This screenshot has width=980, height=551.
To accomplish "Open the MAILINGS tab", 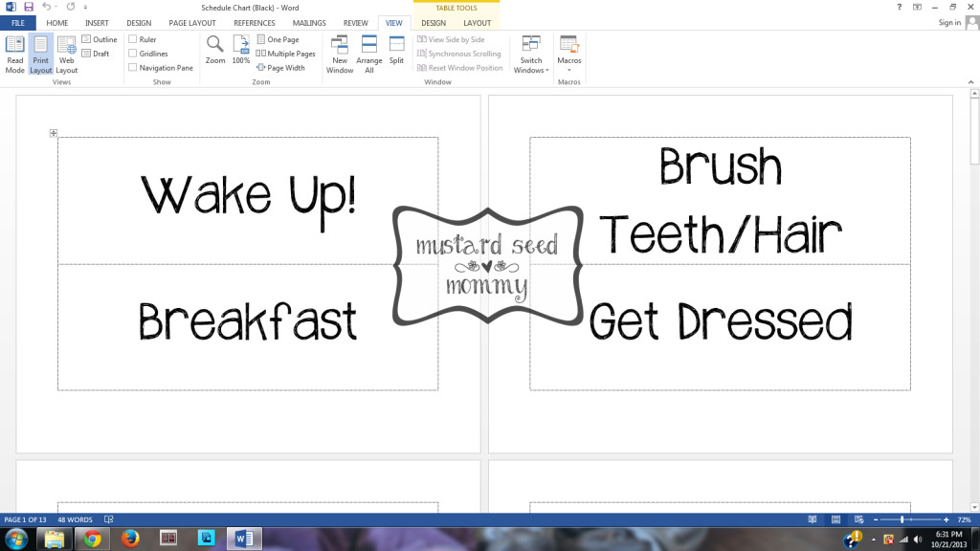I will (x=309, y=23).
